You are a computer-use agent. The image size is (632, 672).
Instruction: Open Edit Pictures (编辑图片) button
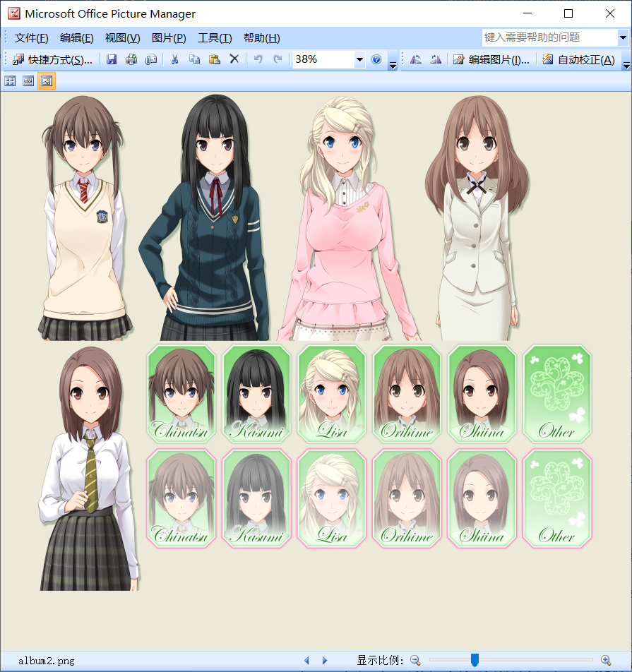[491, 59]
